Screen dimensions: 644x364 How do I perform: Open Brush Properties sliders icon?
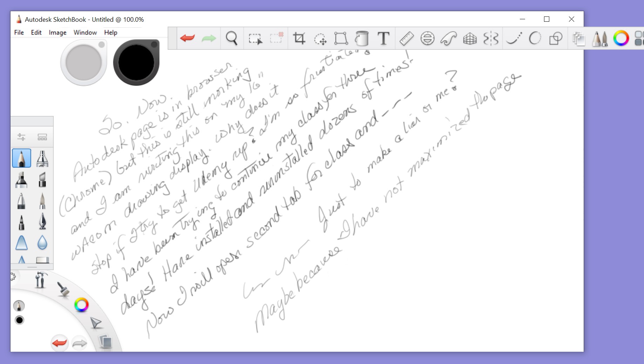point(21,137)
